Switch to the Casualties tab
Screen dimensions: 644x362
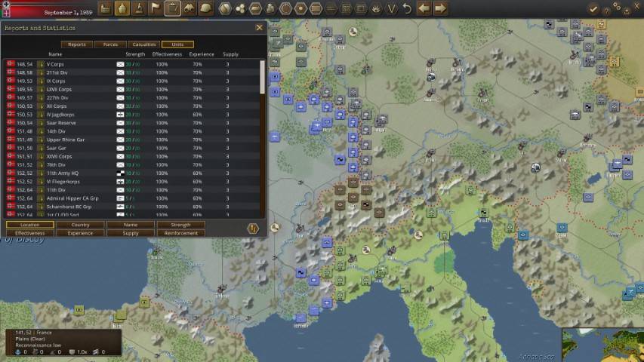pos(143,44)
